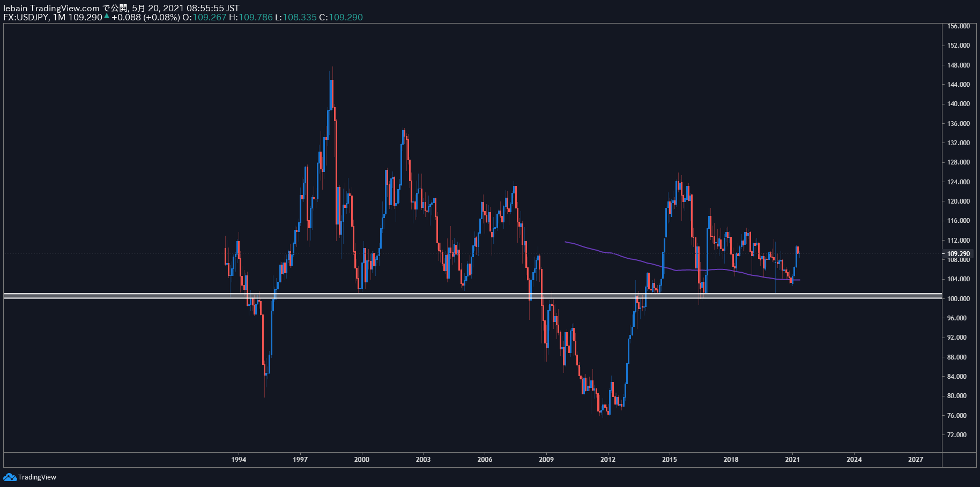Click the close value C:109.290
The image size is (980, 487).
point(341,17)
